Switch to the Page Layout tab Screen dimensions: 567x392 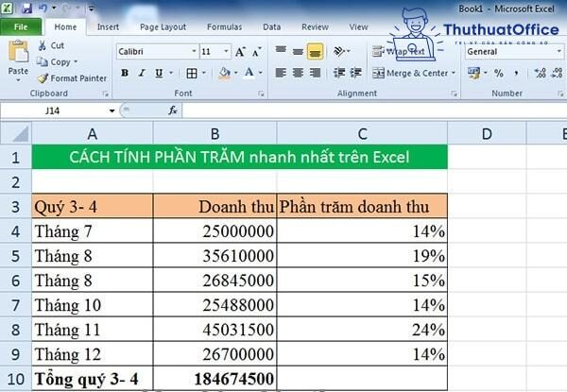point(163,27)
